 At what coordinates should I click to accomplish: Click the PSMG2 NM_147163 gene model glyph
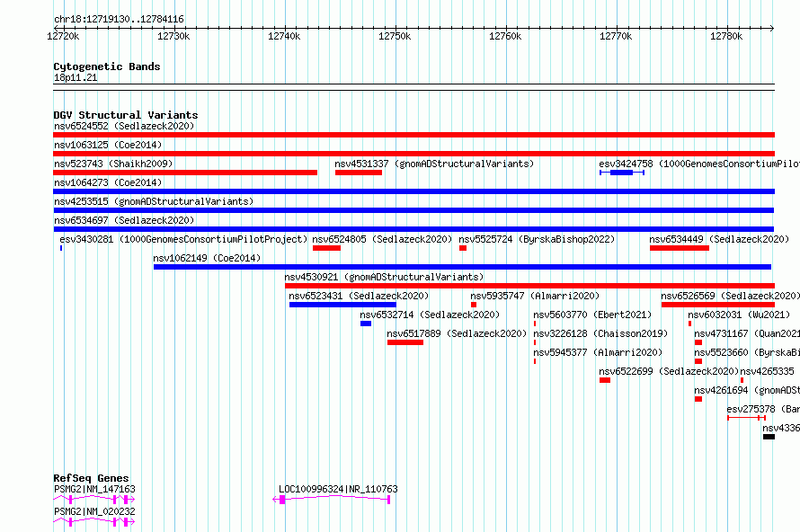(93, 500)
